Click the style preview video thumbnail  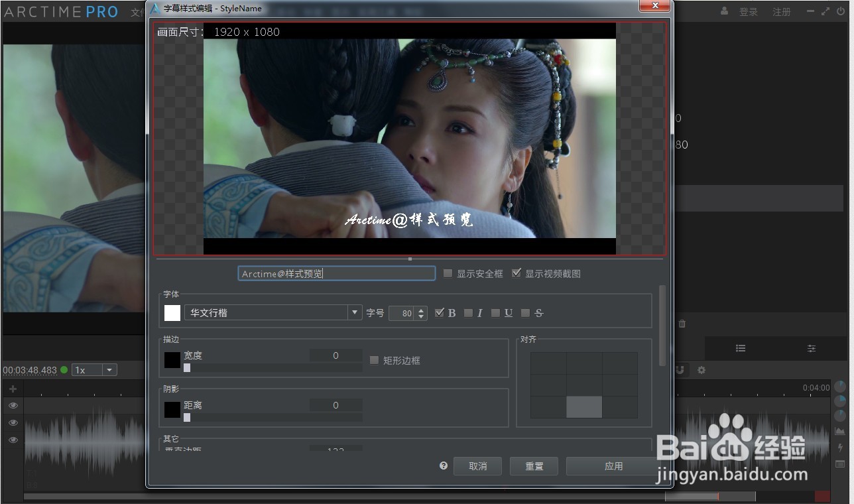410,139
